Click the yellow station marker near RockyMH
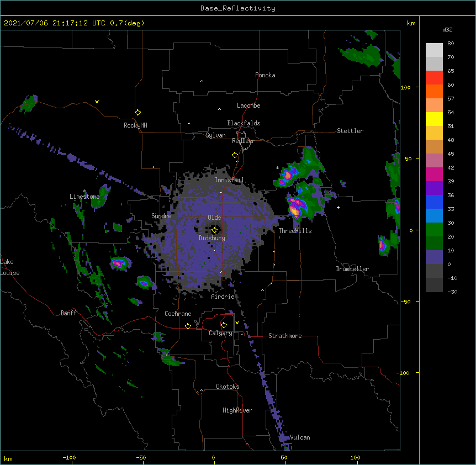The height and width of the screenshot is (465, 476). (137, 113)
